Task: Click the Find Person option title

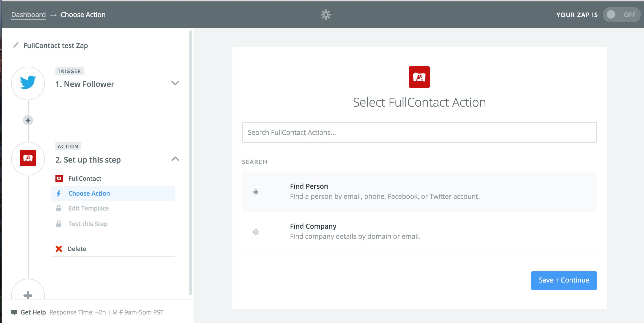Action: click(x=309, y=186)
